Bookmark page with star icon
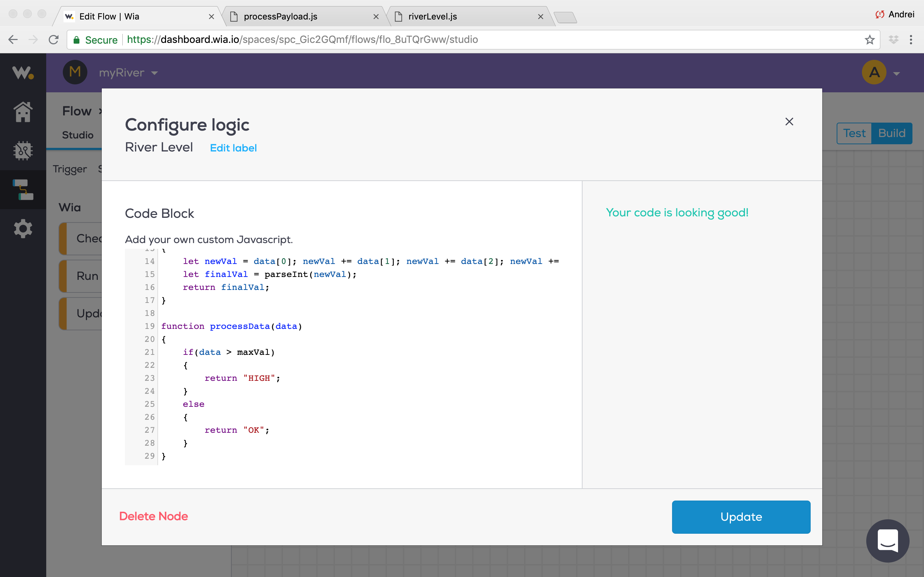The image size is (924, 577). pyautogui.click(x=869, y=40)
